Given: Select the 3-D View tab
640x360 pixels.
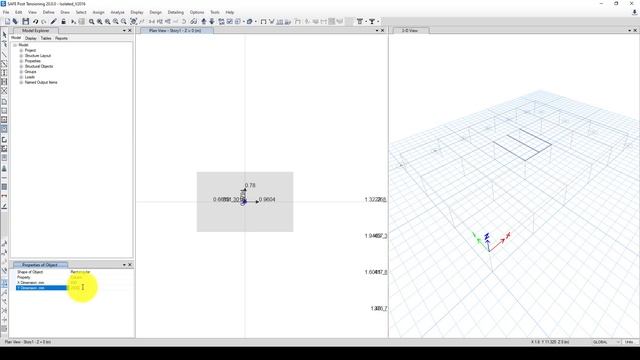Looking at the screenshot, I should point(410,31).
